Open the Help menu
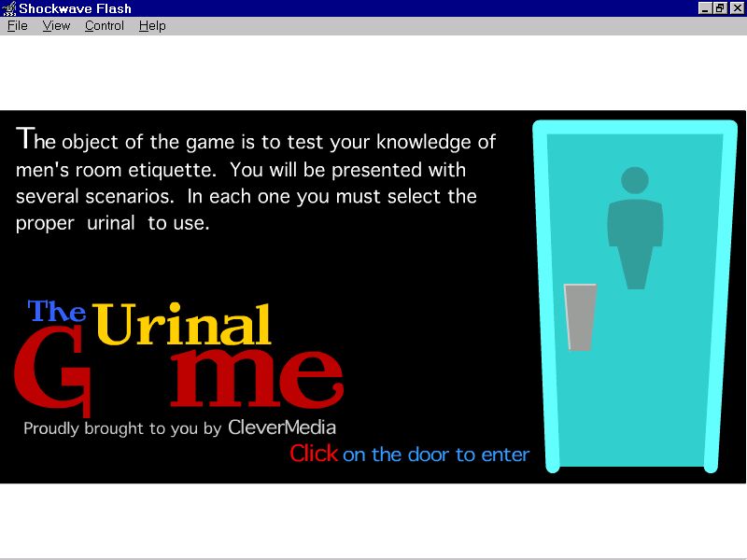 [152, 26]
